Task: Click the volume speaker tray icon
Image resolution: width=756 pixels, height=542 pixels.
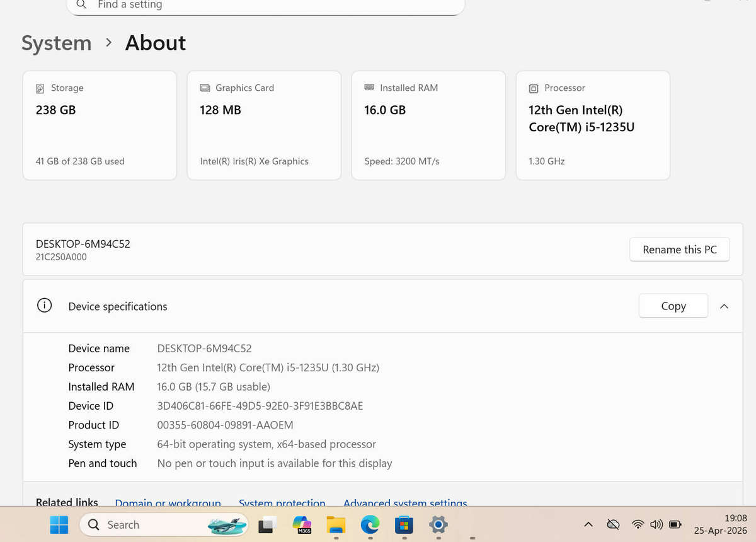Action: (x=656, y=524)
